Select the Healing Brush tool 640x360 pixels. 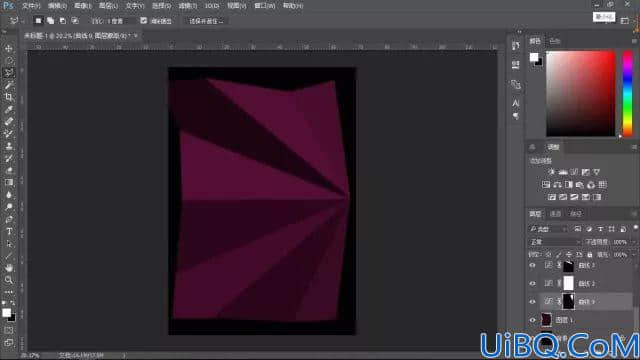9,122
